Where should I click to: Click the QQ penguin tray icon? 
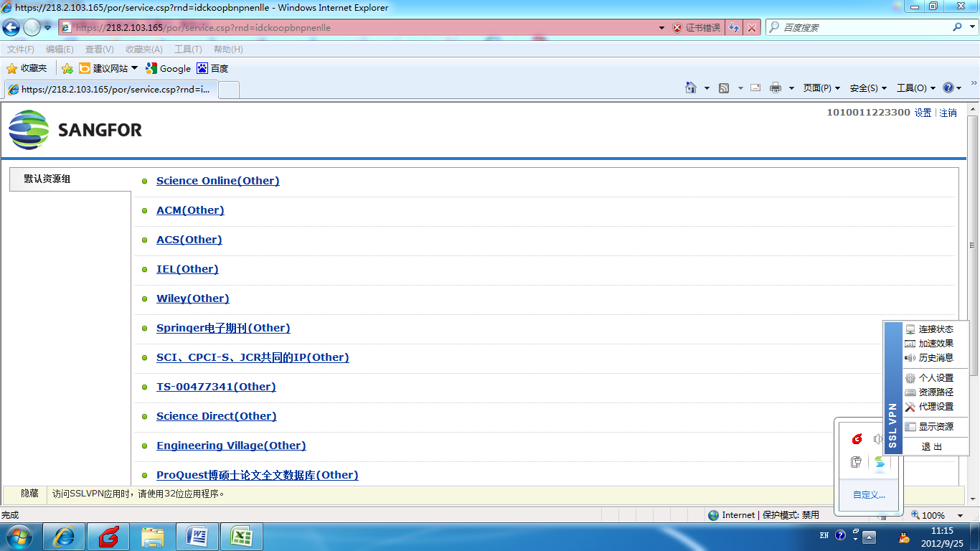click(x=904, y=537)
